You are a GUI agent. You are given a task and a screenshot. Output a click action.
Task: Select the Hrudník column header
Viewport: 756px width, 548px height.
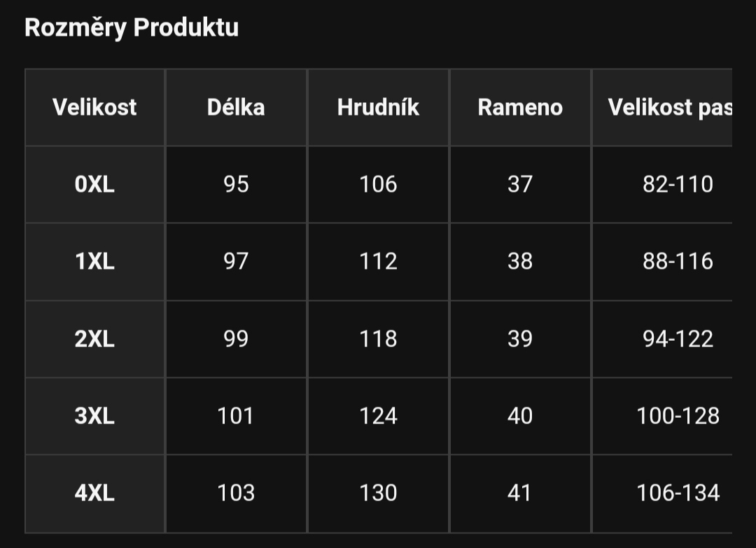pos(378,108)
